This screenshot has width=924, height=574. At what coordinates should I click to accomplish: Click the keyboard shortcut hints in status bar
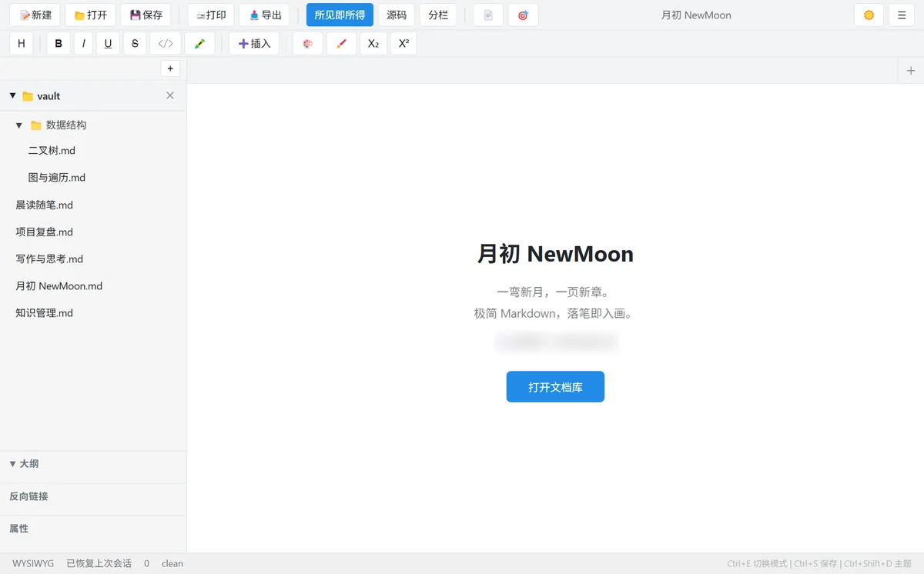pyautogui.click(x=819, y=563)
